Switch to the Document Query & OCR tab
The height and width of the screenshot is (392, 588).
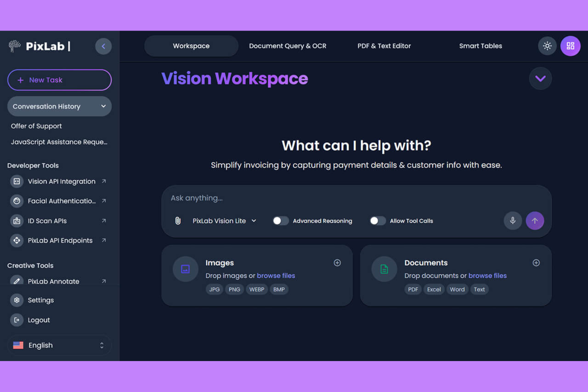[x=287, y=46]
